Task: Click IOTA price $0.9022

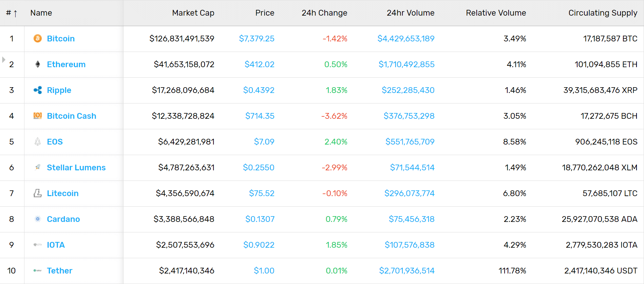Action: coord(259,245)
